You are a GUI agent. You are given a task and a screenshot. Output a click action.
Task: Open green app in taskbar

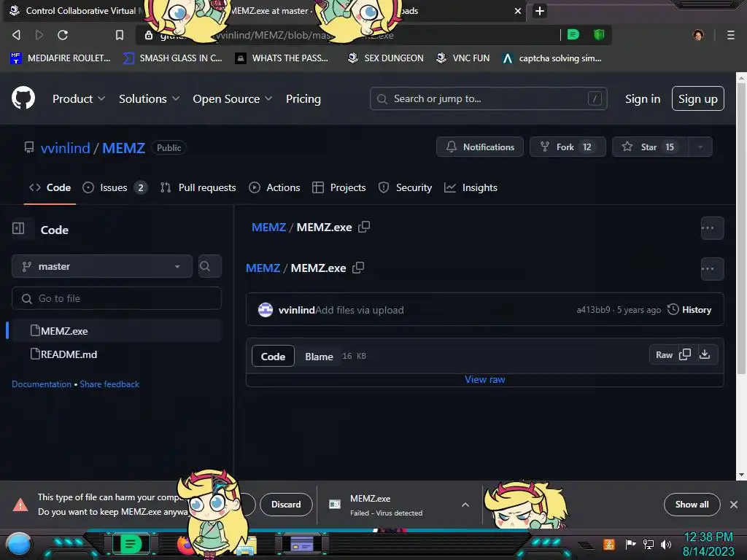131,544
